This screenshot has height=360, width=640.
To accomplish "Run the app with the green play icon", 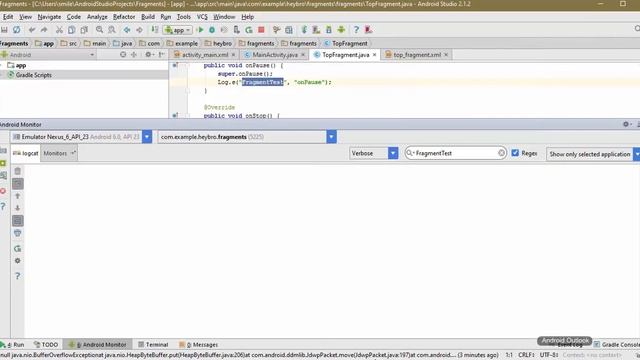I will 200,30.
